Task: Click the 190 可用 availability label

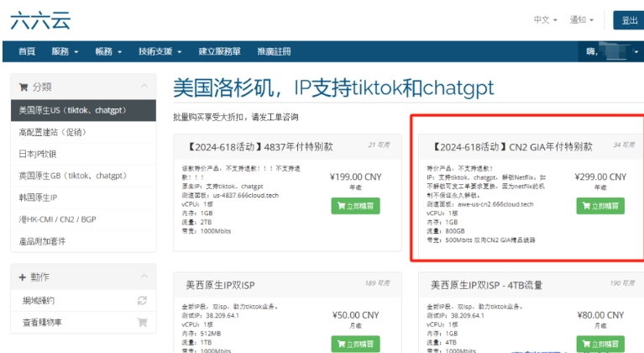Action: (622, 283)
